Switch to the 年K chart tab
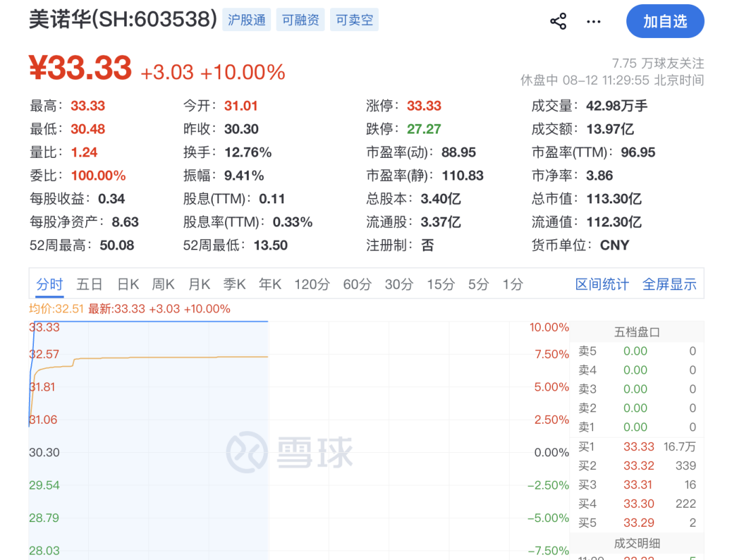732x560 pixels. pos(270,284)
